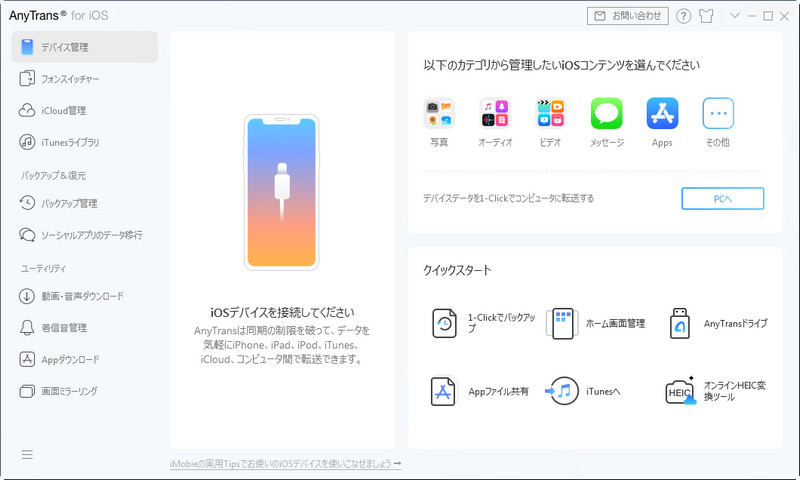Click the お問い合わせ contact button

[x=628, y=16]
